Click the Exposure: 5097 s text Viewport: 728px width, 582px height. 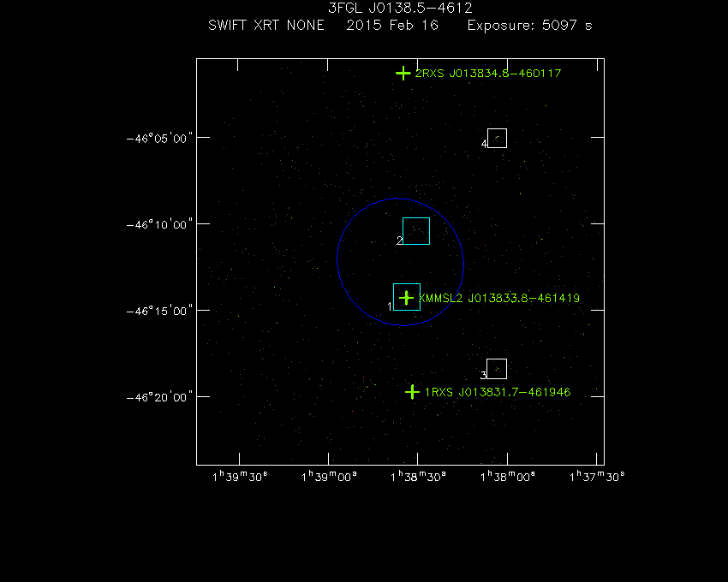[x=530, y=26]
